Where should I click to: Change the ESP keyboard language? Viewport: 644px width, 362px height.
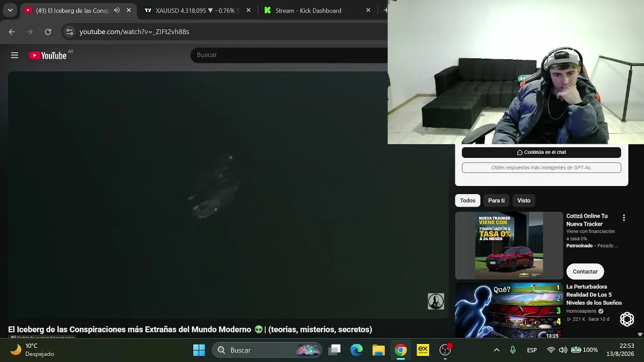click(532, 350)
